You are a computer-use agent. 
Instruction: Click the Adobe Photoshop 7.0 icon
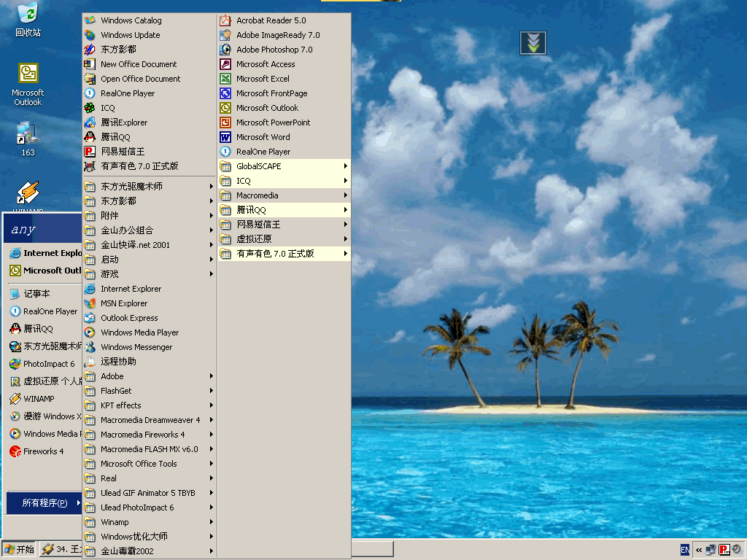[225, 50]
